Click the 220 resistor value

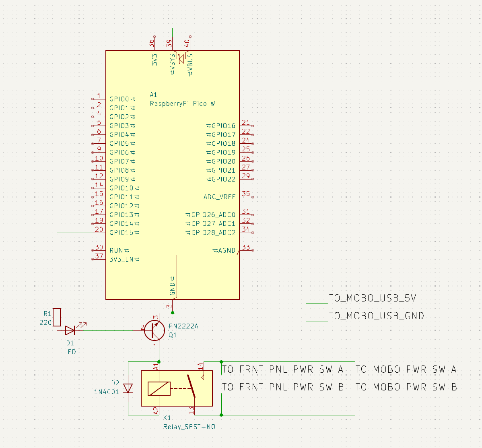click(x=45, y=322)
